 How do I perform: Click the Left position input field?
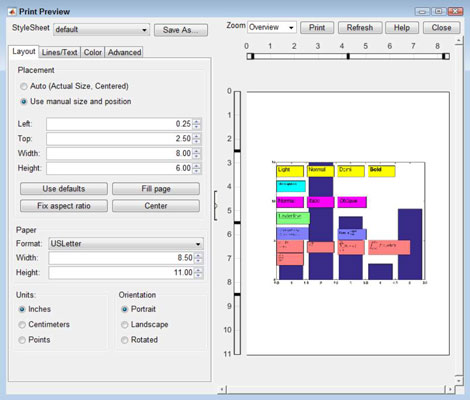coord(120,124)
